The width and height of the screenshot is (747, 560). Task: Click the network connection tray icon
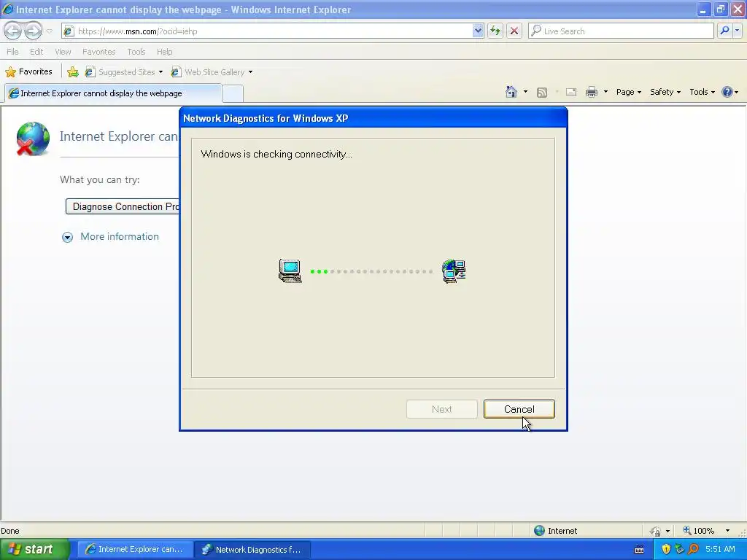(679, 549)
